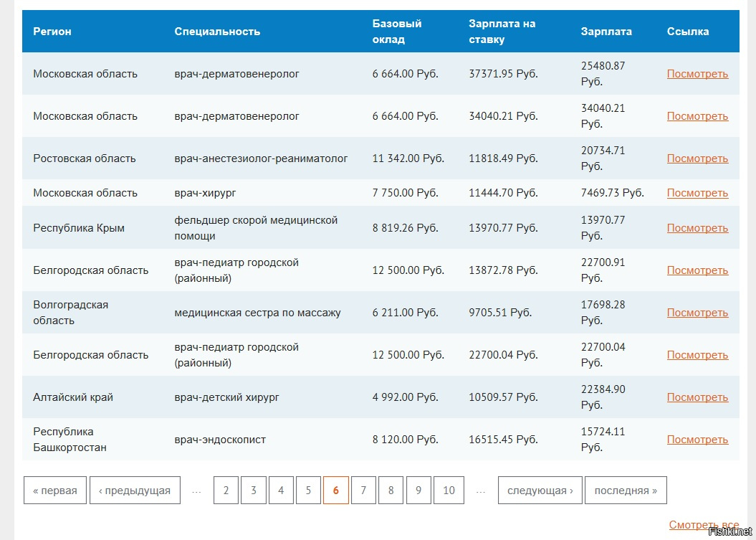Open Посмотреть link for 37371.95 Руб. row
The image size is (756, 540).
(x=697, y=74)
